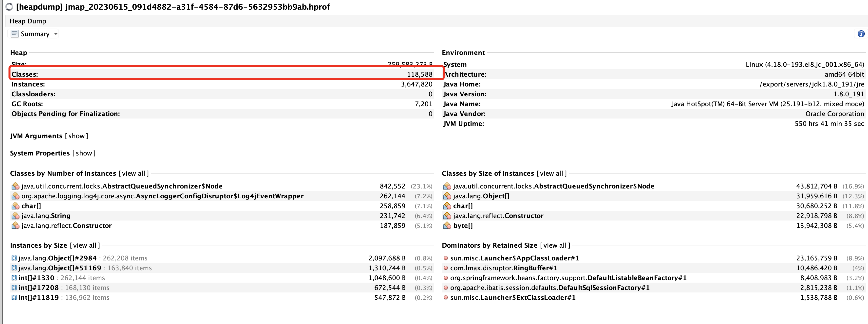Click the loading spinner icon in title
Screen dimensions: 868x324
tap(9, 7)
